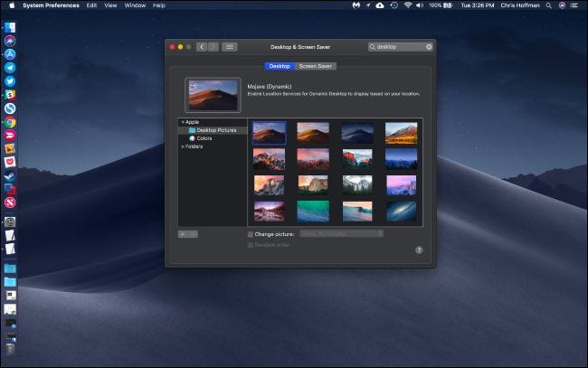Select Desktop Pictures in the sidebar
588x368 pixels.
[214, 130]
